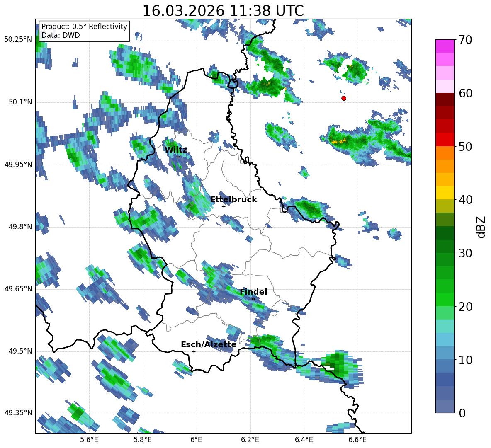Click the Esch/Alzette station cross marker

tap(194, 351)
